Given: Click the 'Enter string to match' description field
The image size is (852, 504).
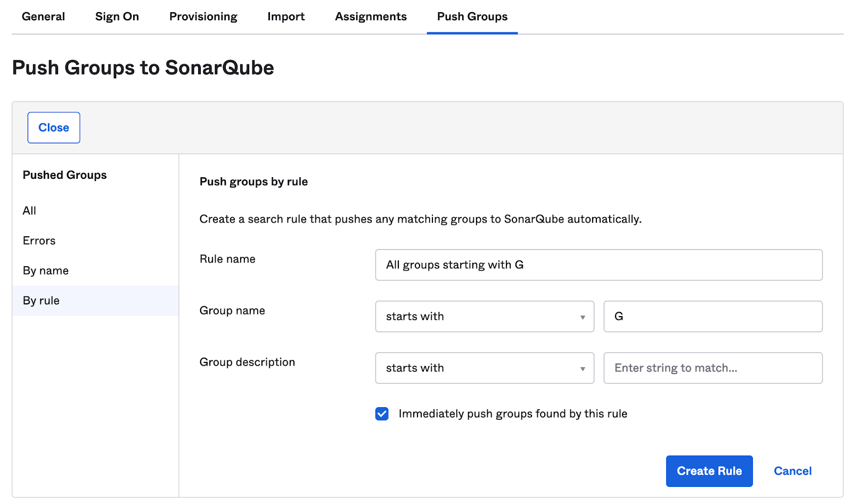Looking at the screenshot, I should click(x=712, y=368).
